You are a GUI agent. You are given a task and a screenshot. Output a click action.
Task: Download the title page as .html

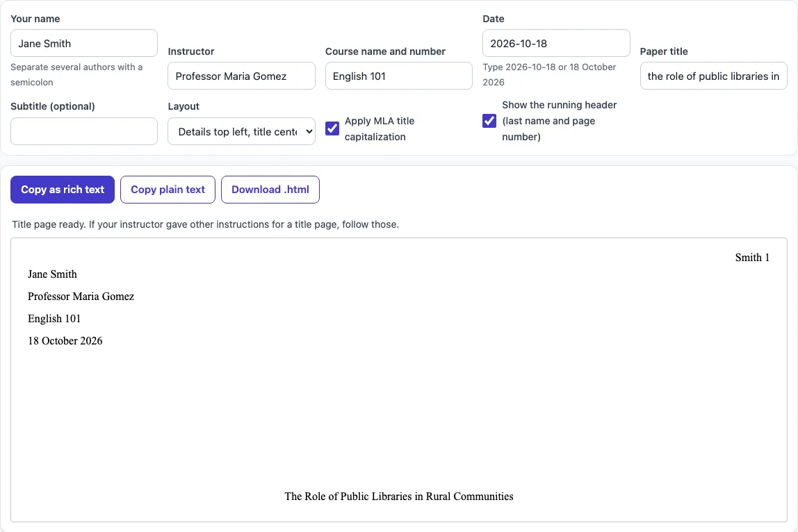(x=270, y=190)
